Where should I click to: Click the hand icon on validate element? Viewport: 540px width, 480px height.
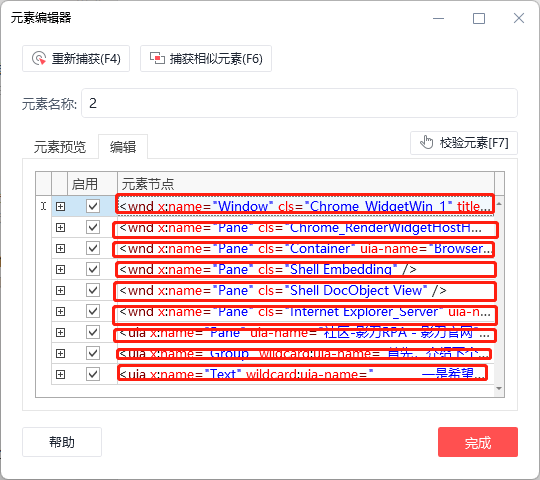pyautogui.click(x=426, y=142)
